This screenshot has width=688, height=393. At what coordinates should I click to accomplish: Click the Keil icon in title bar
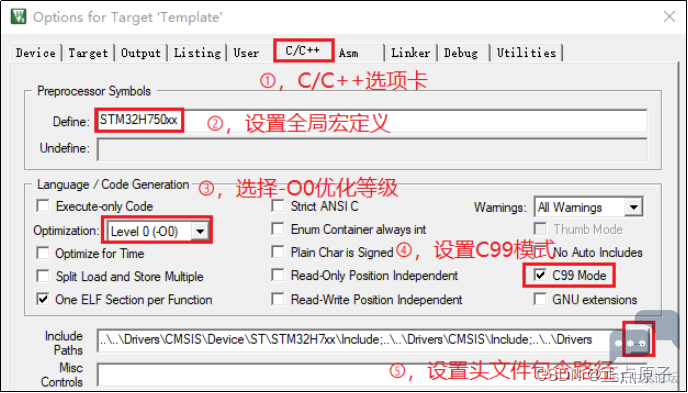coord(18,17)
